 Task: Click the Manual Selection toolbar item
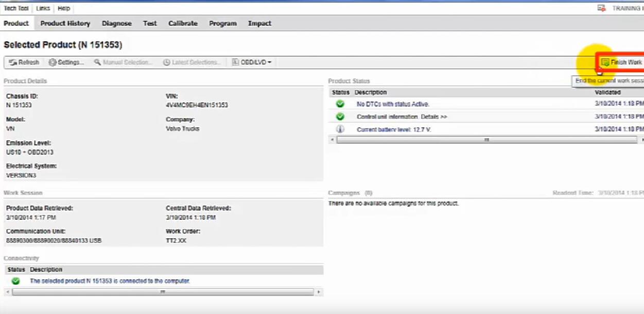(x=124, y=62)
